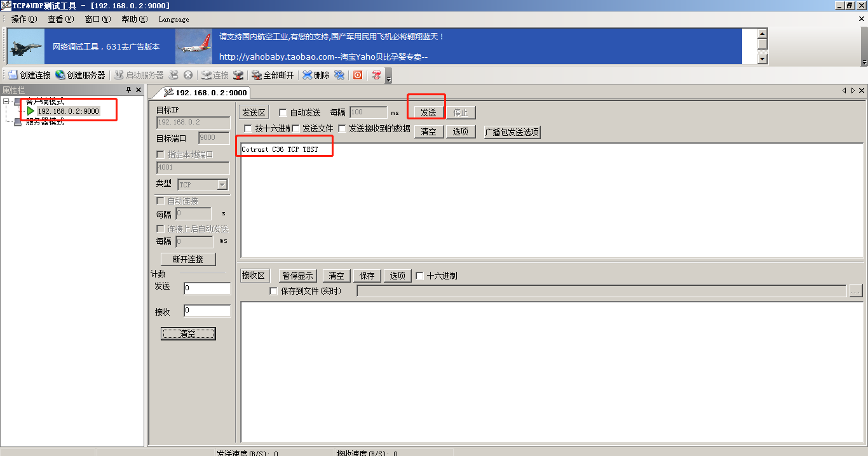Click the 停止 button

pos(461,112)
